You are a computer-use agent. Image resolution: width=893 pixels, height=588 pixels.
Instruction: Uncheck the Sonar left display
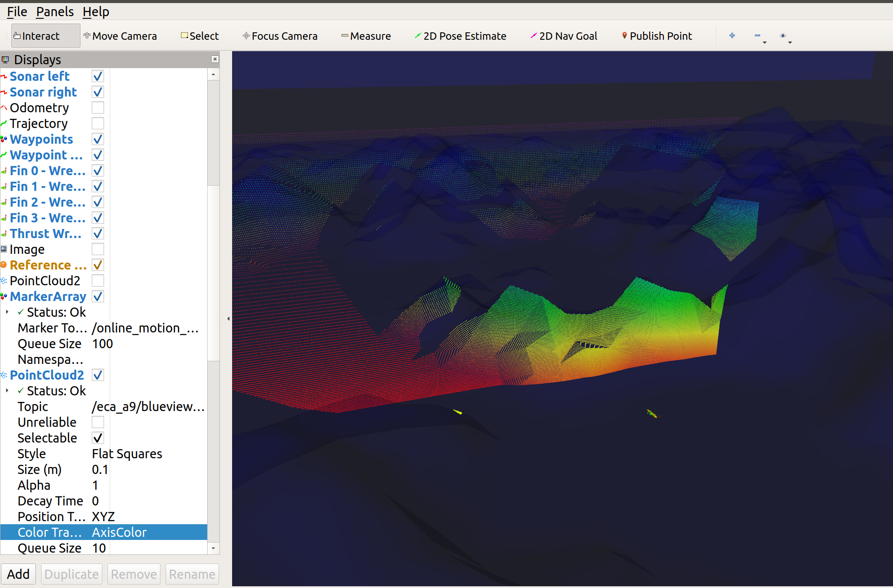(97, 76)
